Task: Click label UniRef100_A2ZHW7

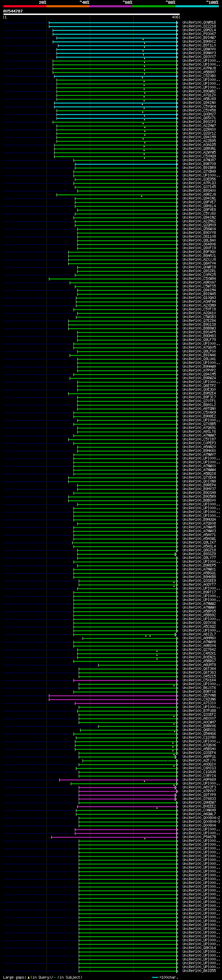Action: pyautogui.click(x=199, y=125)
